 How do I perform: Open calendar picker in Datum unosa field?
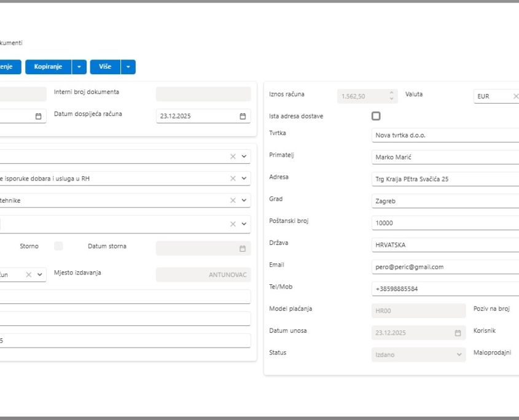tap(457, 333)
